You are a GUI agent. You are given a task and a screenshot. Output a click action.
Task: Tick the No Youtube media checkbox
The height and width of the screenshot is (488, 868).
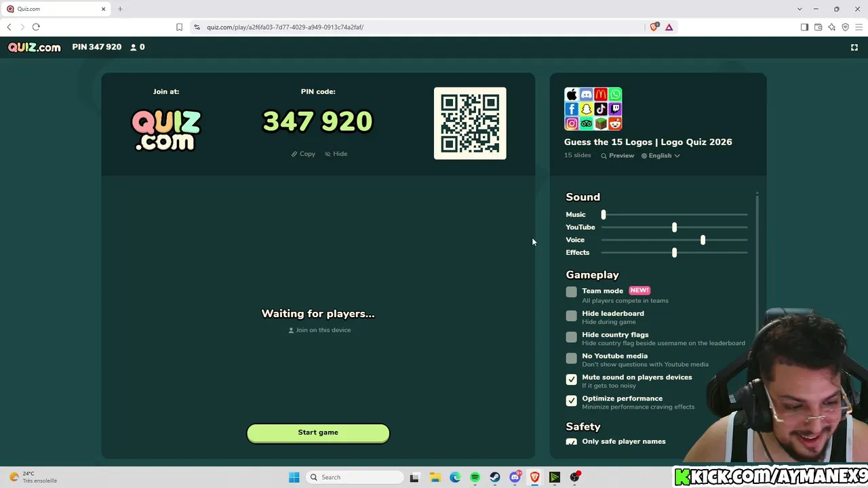pos(572,358)
